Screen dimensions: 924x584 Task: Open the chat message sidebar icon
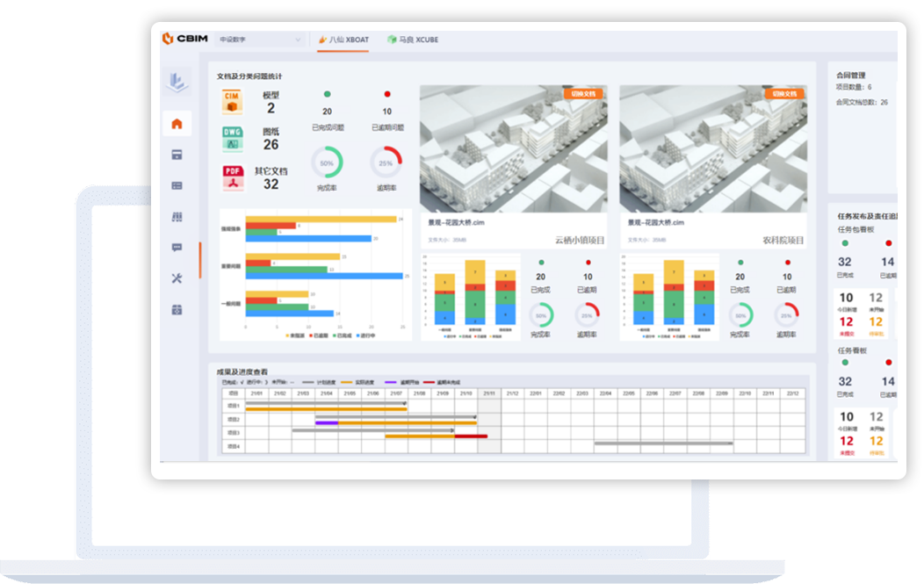click(177, 248)
